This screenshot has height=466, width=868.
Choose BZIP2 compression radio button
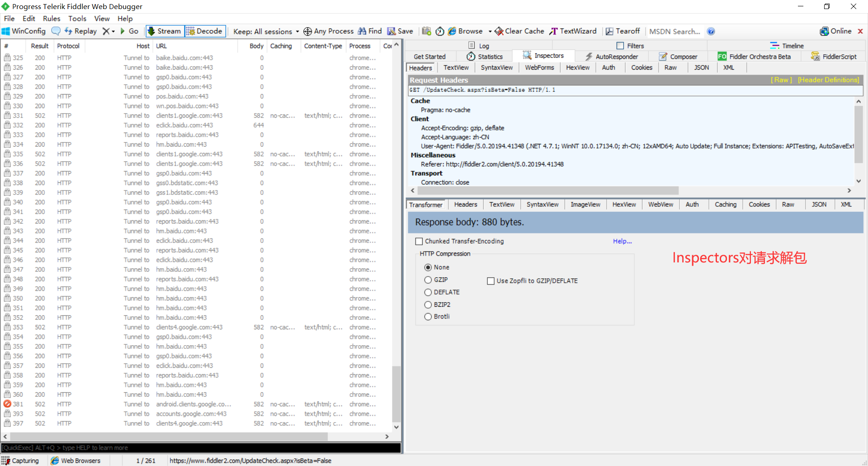tap(428, 305)
